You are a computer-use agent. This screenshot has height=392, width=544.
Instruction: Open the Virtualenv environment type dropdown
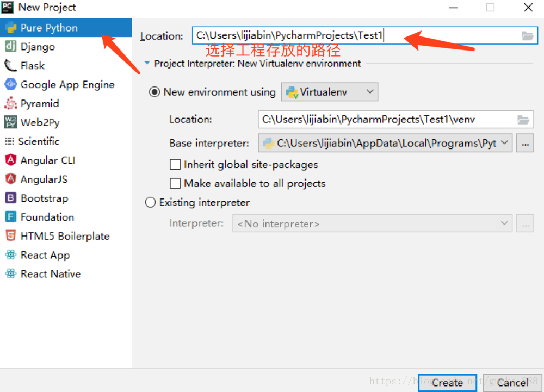(x=329, y=92)
